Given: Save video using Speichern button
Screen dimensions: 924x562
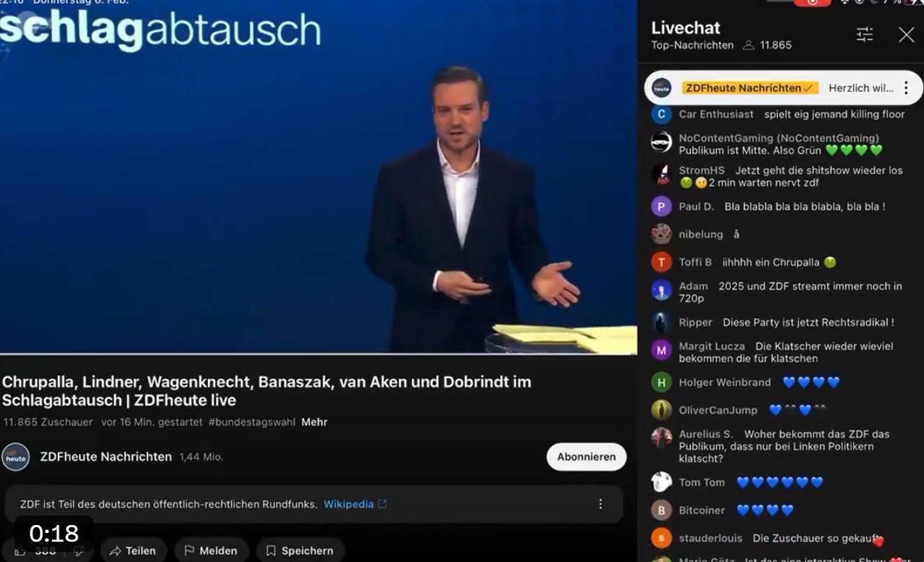Looking at the screenshot, I should click(x=300, y=550).
